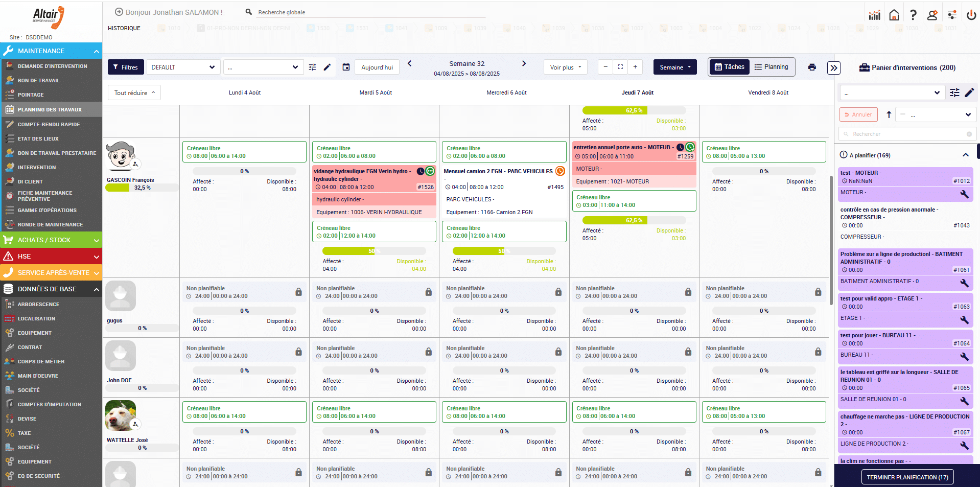
Task: Open the DEFAULT filter dropdown
Action: [x=183, y=67]
